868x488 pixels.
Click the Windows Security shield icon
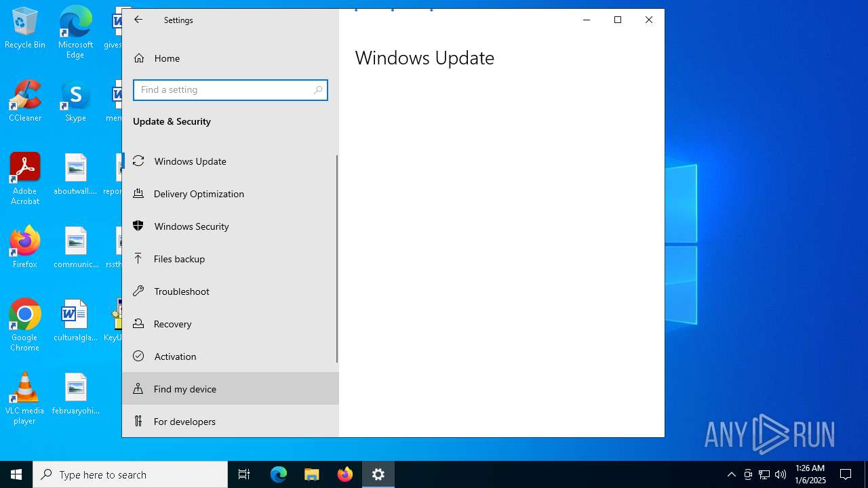tap(138, 226)
